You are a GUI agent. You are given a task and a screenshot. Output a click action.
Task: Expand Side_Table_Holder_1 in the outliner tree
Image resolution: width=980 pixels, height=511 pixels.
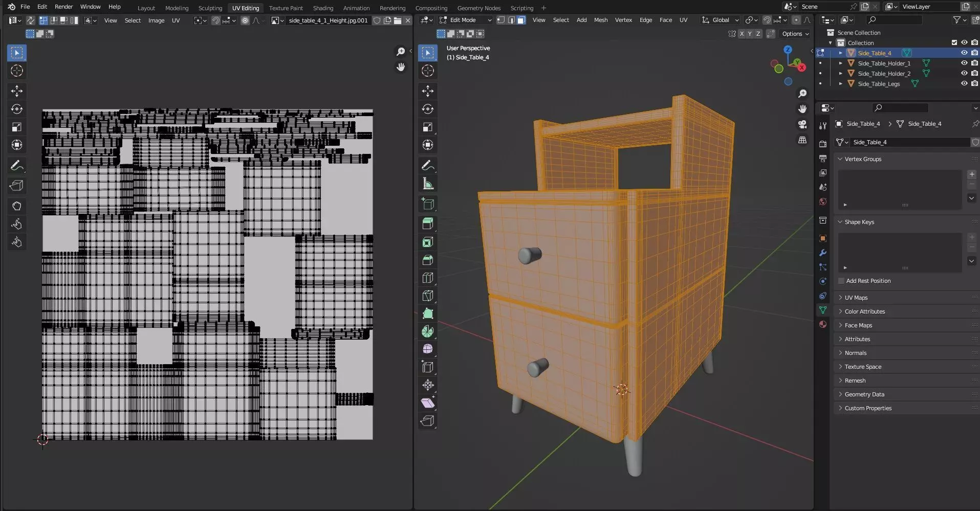(x=840, y=63)
